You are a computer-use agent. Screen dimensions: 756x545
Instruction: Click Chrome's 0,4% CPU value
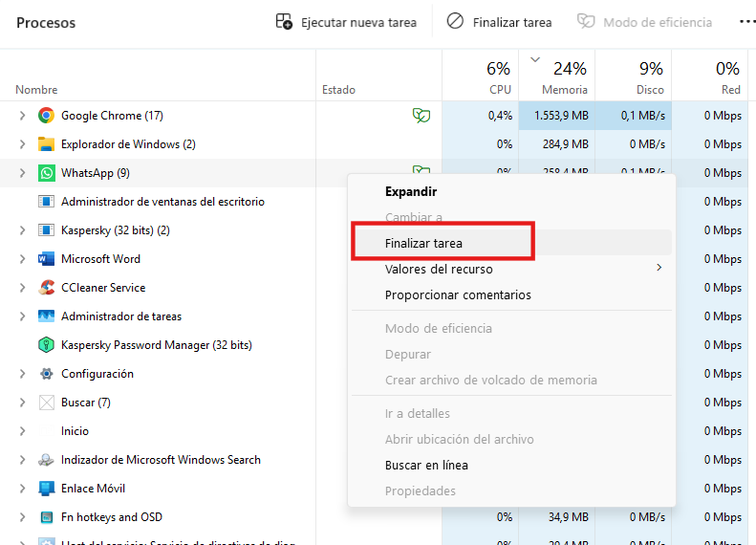point(500,116)
